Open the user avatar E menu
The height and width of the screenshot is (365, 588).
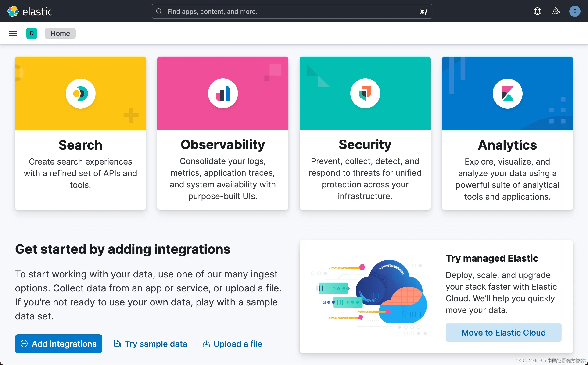[574, 11]
